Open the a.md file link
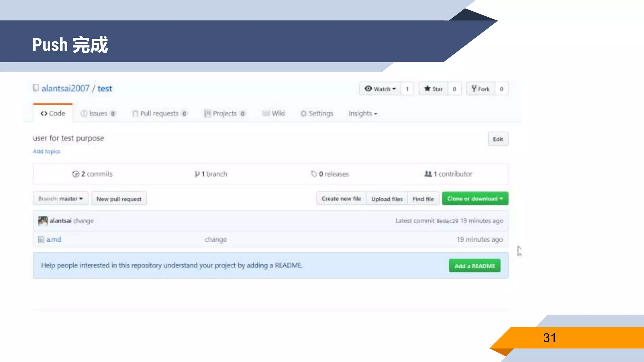Image resolution: width=644 pixels, height=362 pixels. 54,239
